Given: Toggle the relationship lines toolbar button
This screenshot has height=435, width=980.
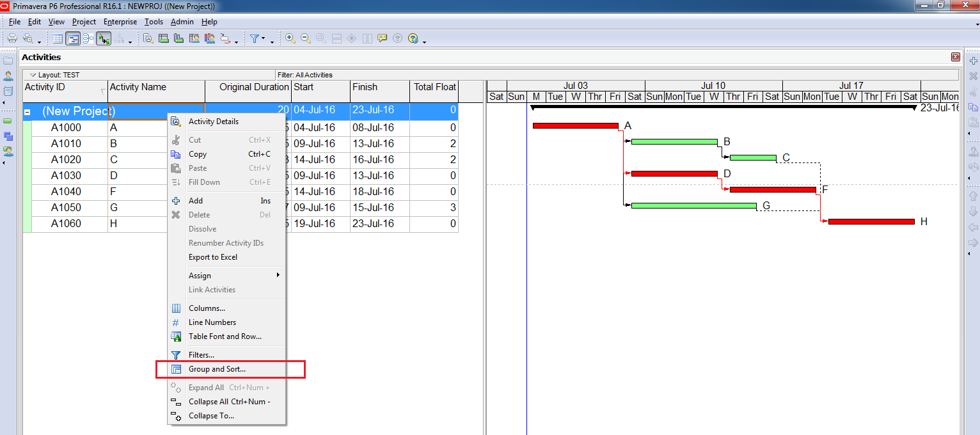Looking at the screenshot, I should point(104,38).
